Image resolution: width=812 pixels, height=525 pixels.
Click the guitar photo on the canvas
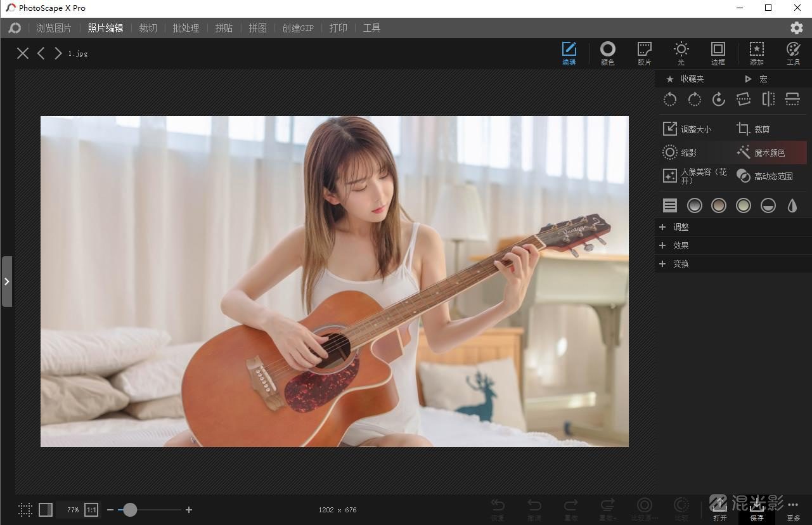point(335,282)
